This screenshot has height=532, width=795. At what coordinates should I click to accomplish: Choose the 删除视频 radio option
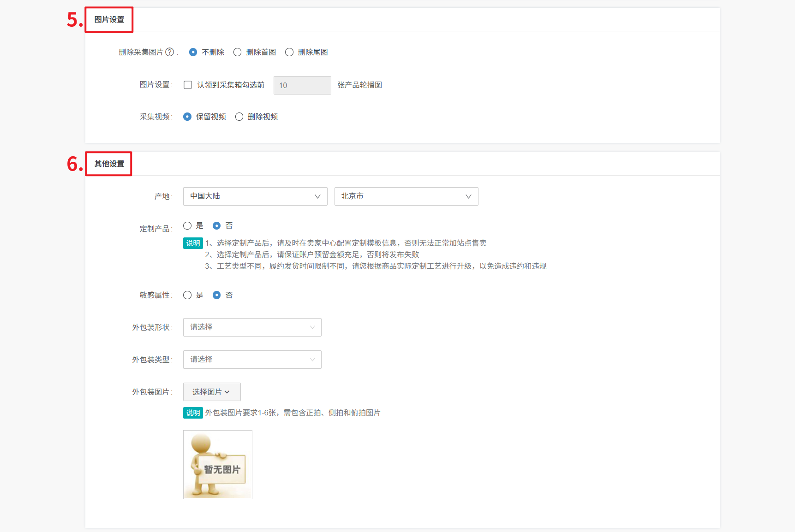(239, 117)
